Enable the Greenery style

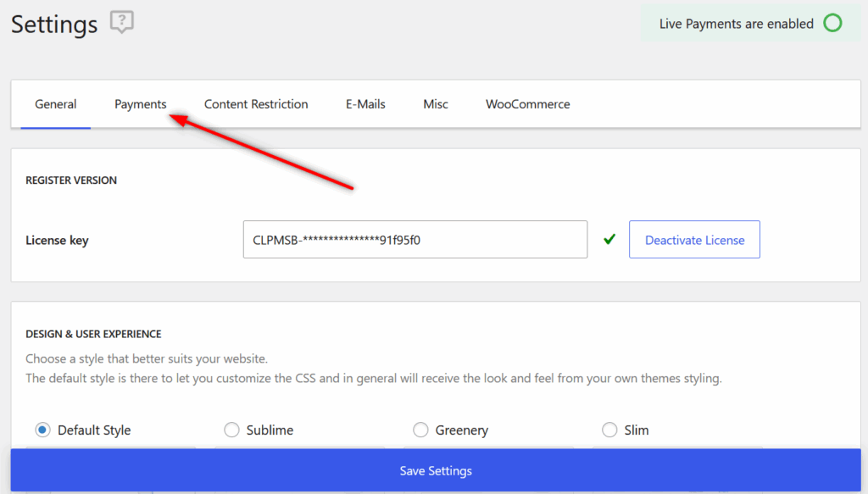tap(420, 430)
